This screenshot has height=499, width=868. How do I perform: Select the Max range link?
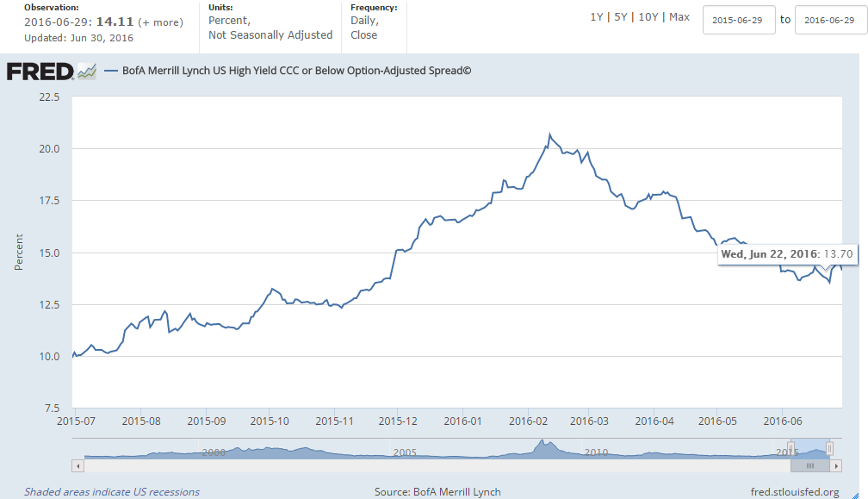click(x=679, y=17)
